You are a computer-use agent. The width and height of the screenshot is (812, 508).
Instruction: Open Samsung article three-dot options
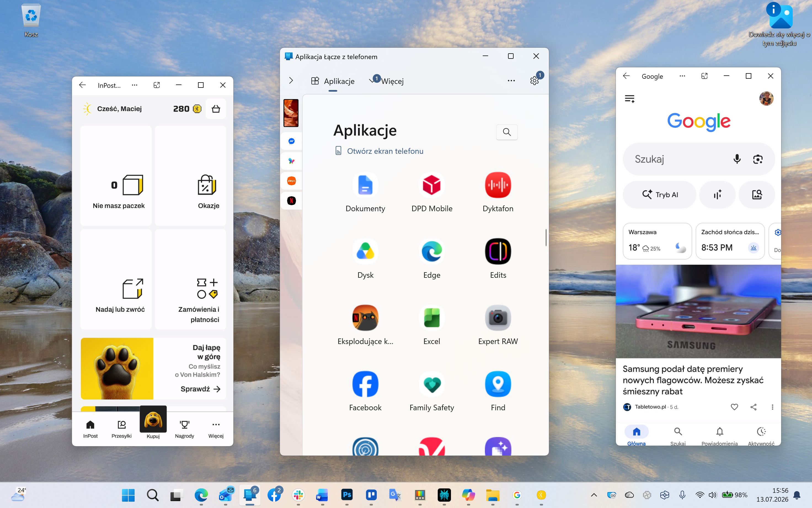pos(772,407)
